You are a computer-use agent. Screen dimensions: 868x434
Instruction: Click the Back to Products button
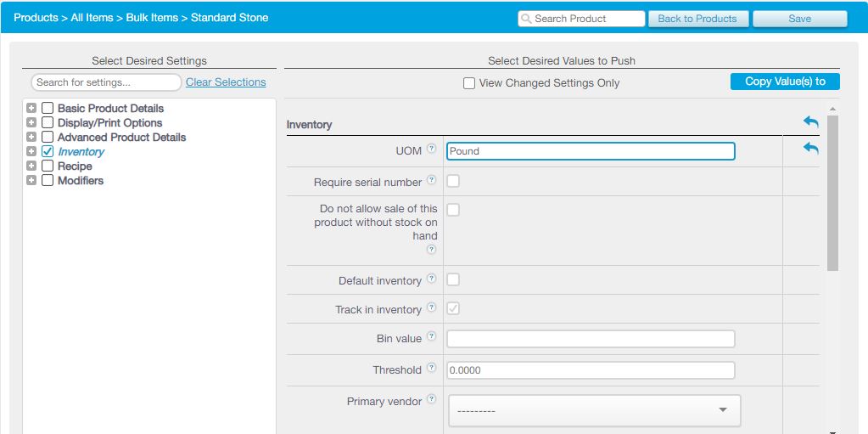[x=697, y=19]
